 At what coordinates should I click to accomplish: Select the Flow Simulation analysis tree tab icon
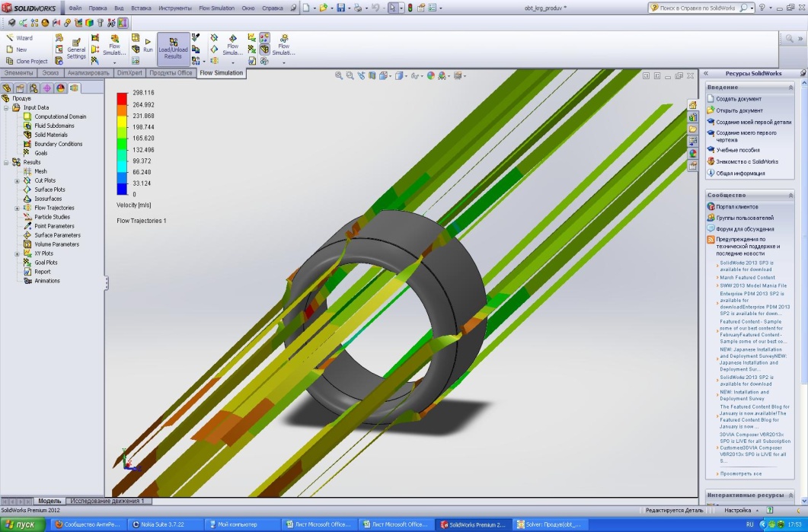click(x=74, y=88)
